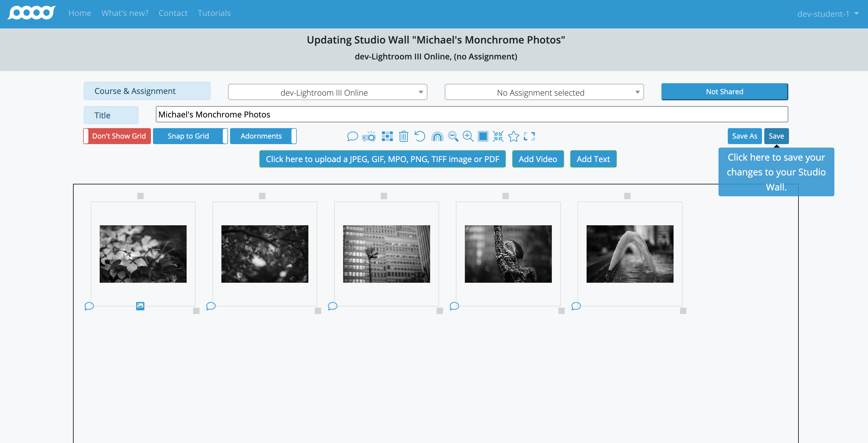Open Contact page in navbar

(173, 13)
